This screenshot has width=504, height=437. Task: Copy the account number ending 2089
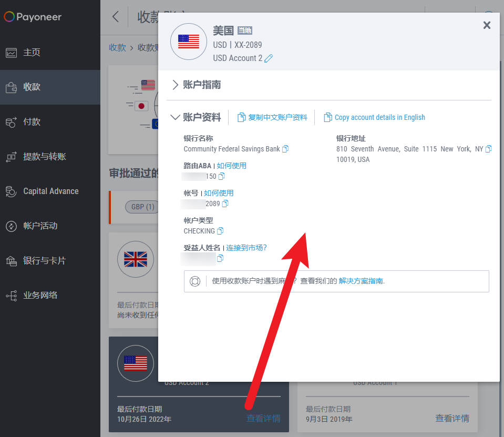point(225,204)
